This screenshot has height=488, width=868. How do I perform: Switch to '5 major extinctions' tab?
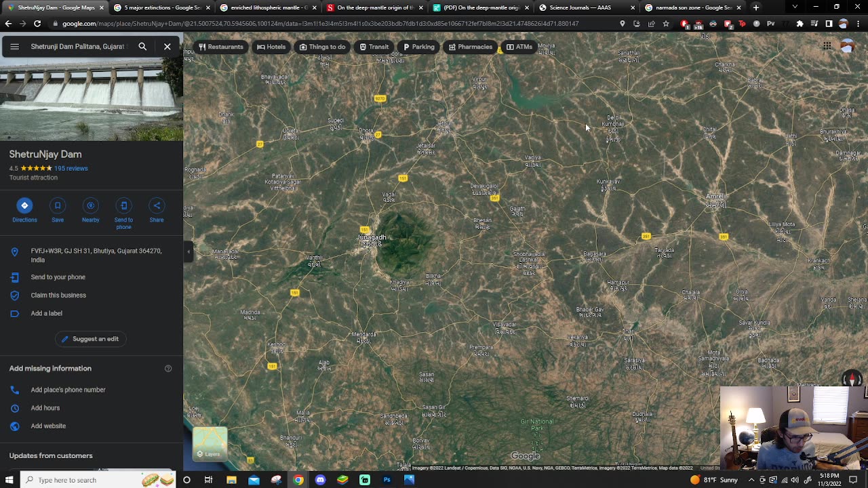[x=161, y=7]
